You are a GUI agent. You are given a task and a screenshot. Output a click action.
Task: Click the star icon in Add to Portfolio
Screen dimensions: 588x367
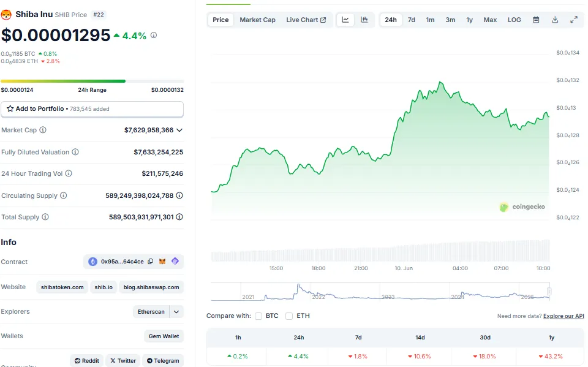[x=10, y=109]
